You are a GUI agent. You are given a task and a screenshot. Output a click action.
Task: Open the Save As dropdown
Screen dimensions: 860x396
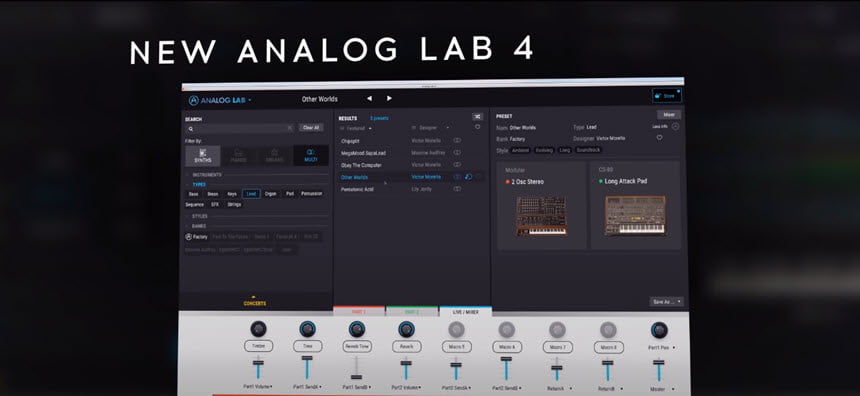click(x=666, y=302)
